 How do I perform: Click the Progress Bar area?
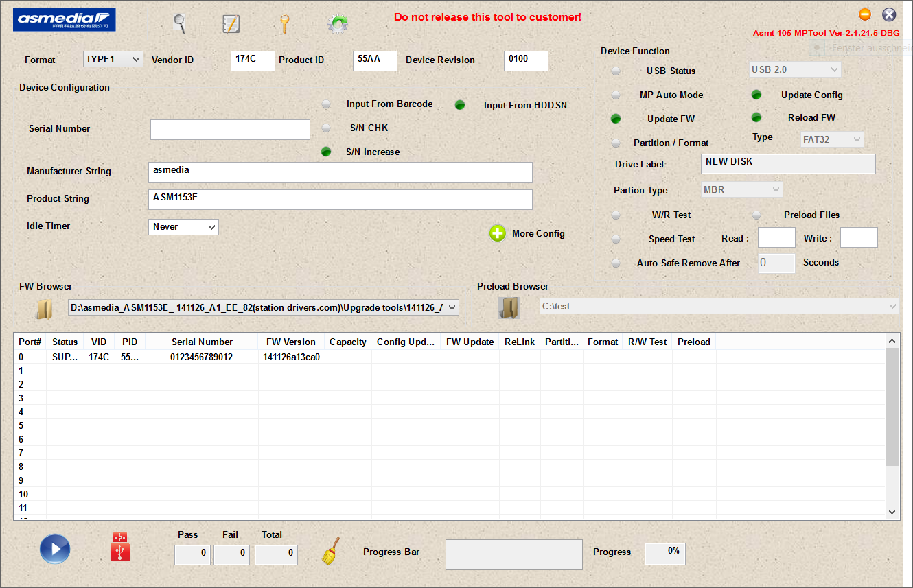(513, 554)
